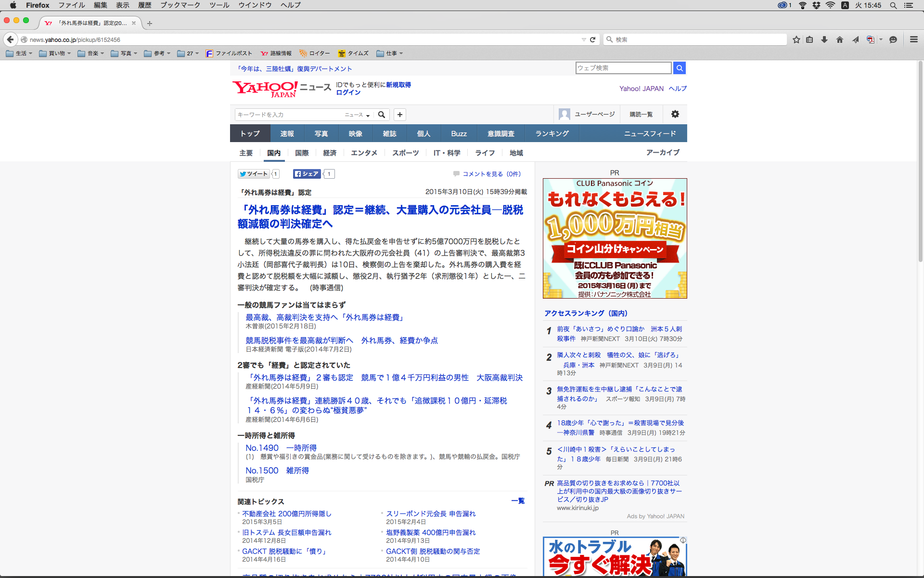
Task: Go to Firefox home page icon
Action: (840, 39)
